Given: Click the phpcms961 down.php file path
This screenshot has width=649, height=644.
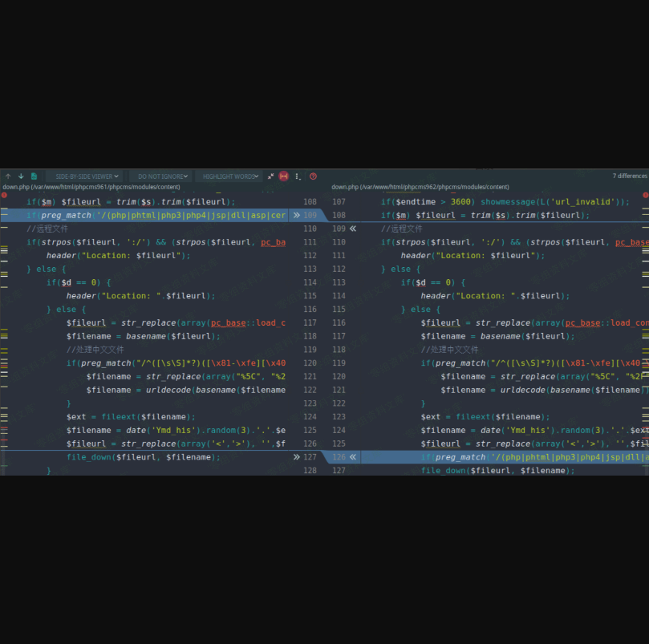Looking at the screenshot, I should [x=91, y=187].
